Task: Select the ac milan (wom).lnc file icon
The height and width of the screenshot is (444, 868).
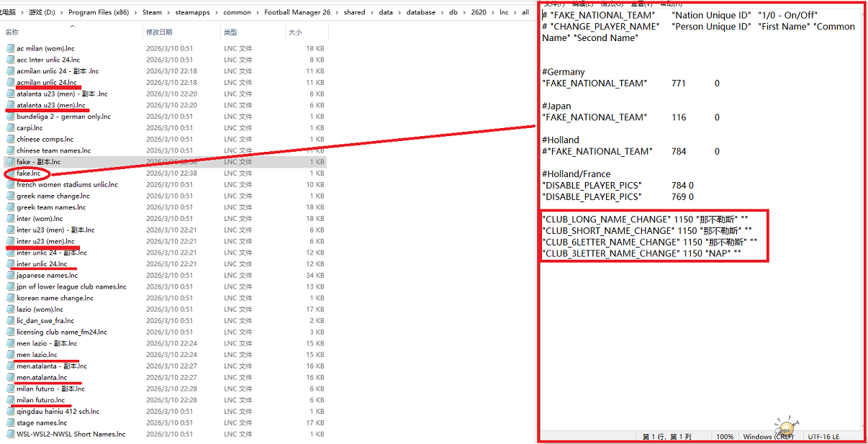Action: click(x=10, y=48)
